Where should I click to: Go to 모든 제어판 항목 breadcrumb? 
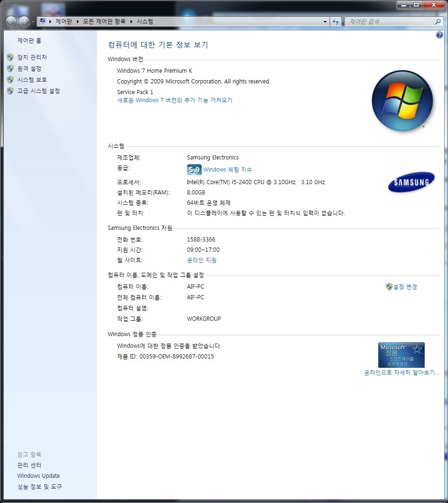click(x=104, y=21)
